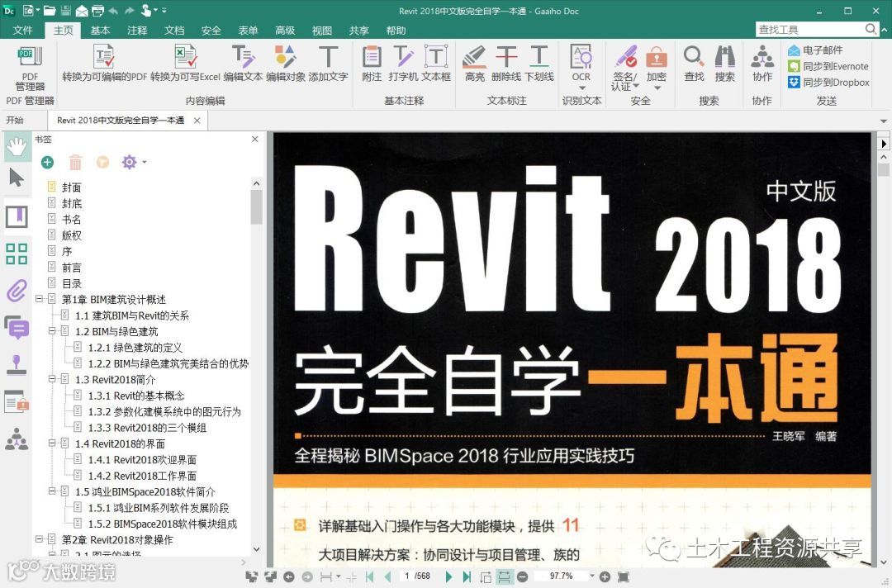Click 转换为可编辑的PDF icon
This screenshot has width=892, height=588.
[104, 64]
